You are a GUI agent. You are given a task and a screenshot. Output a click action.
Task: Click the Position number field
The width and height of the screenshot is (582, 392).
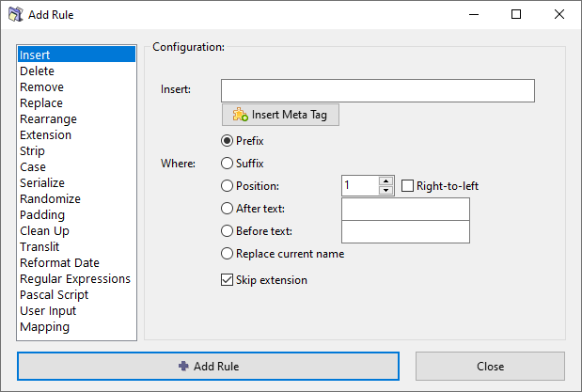click(x=360, y=185)
